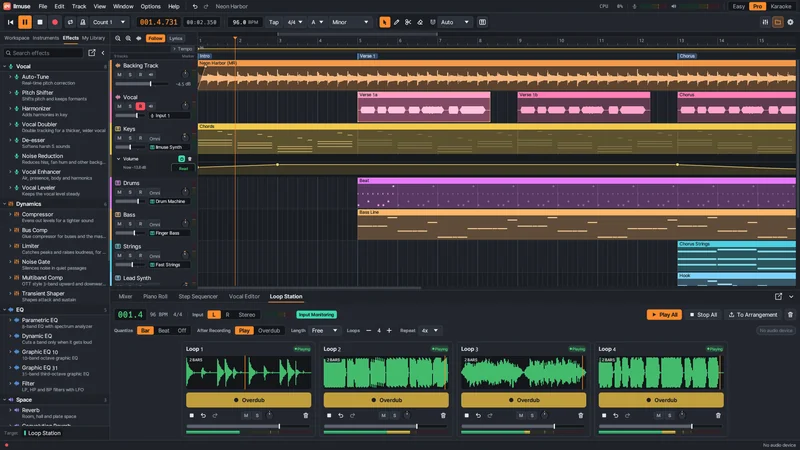Expand the Auto-Tune effect entry
800x450 pixels.
coord(10,77)
